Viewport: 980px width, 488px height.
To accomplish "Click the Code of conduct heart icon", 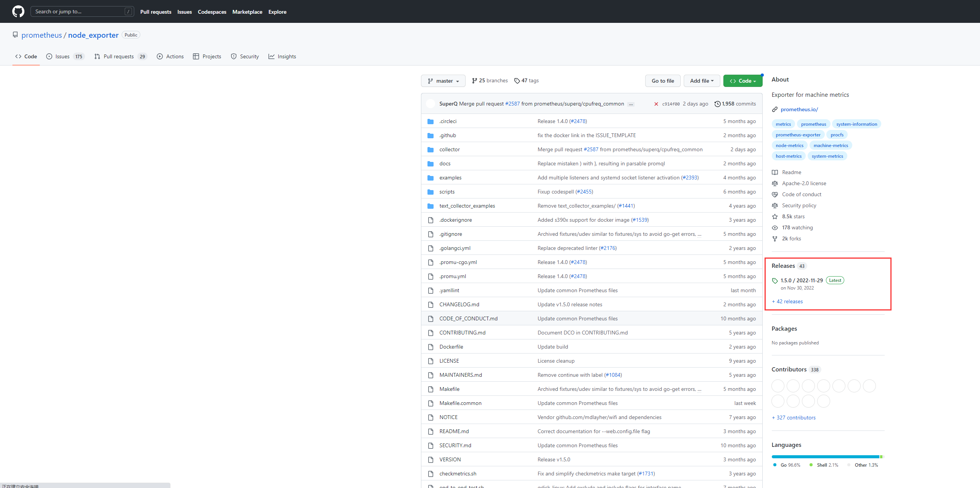I will (x=774, y=194).
